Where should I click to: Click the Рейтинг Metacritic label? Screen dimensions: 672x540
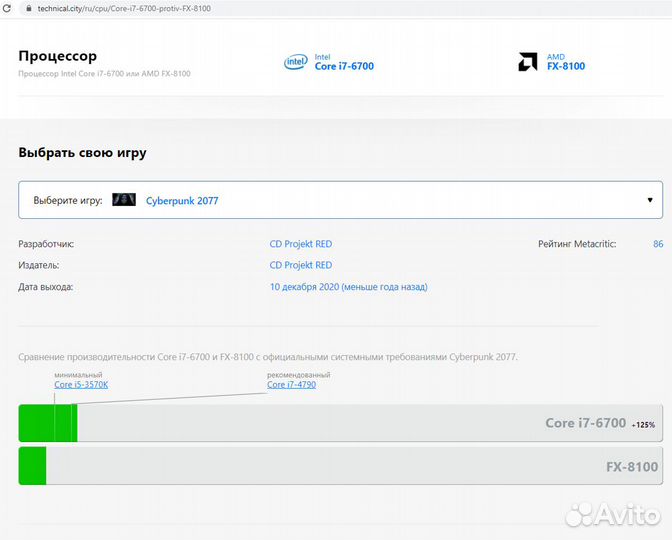577,244
